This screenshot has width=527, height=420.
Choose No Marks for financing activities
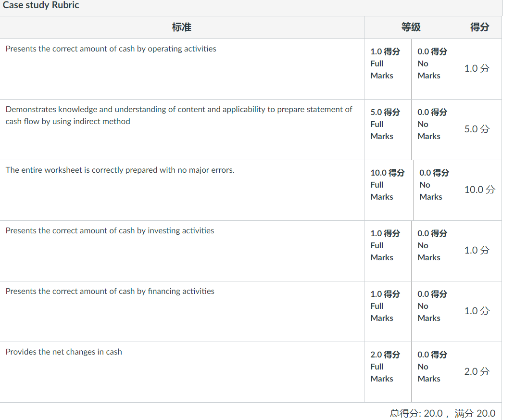pyautogui.click(x=435, y=311)
